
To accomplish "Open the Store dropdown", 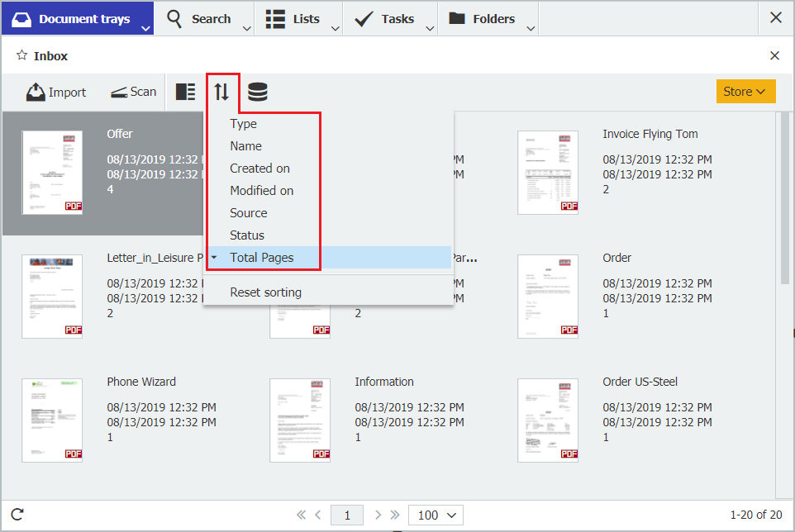I will [745, 92].
